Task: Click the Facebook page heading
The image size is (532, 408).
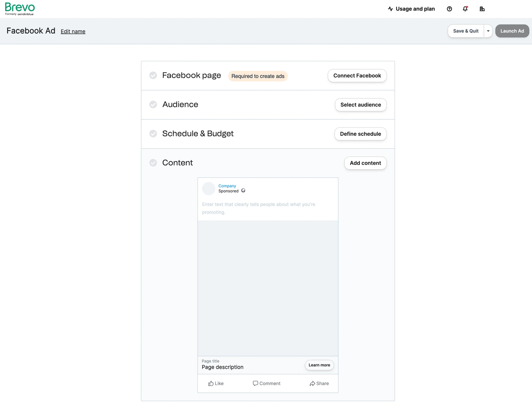Action: [192, 75]
